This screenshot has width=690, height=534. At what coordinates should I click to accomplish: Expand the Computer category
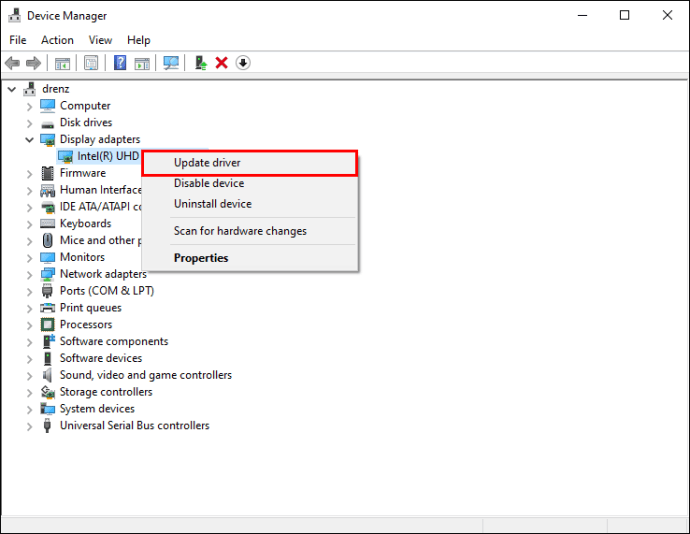[29, 107]
